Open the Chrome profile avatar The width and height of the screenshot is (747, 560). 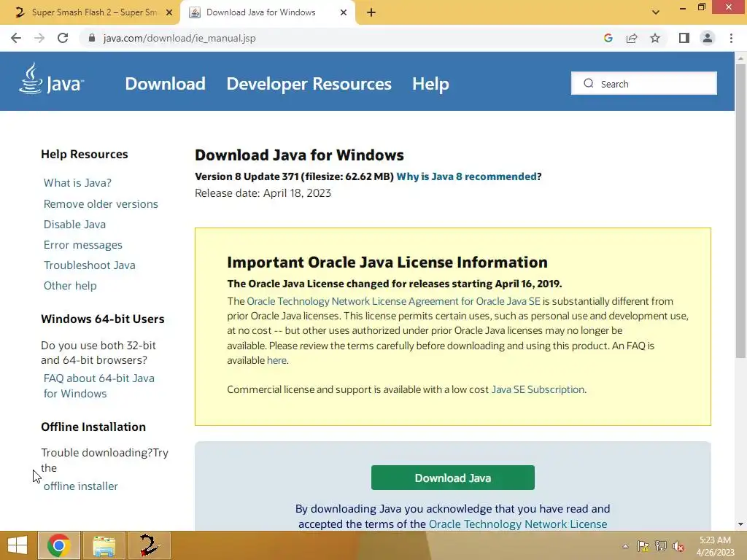pyautogui.click(x=708, y=38)
